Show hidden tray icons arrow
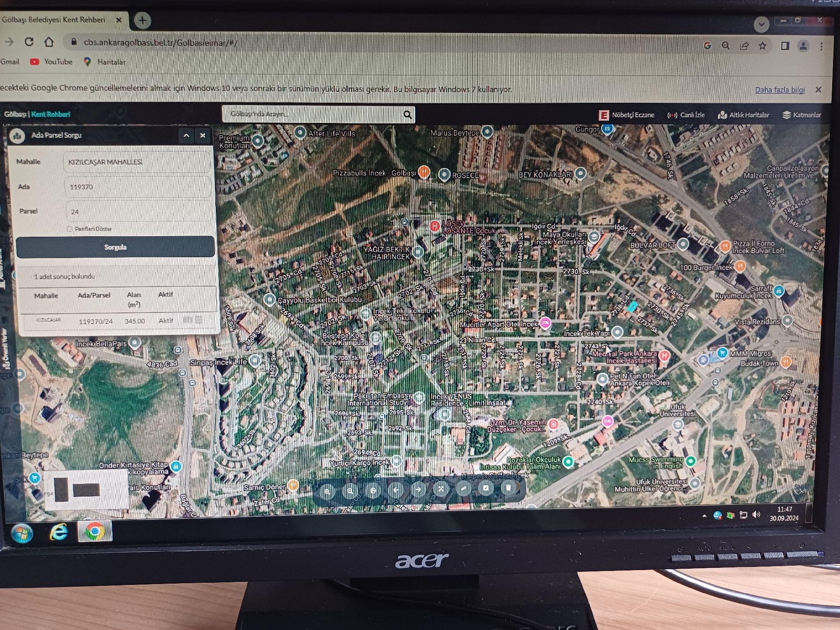840x630 pixels. pyautogui.click(x=704, y=516)
